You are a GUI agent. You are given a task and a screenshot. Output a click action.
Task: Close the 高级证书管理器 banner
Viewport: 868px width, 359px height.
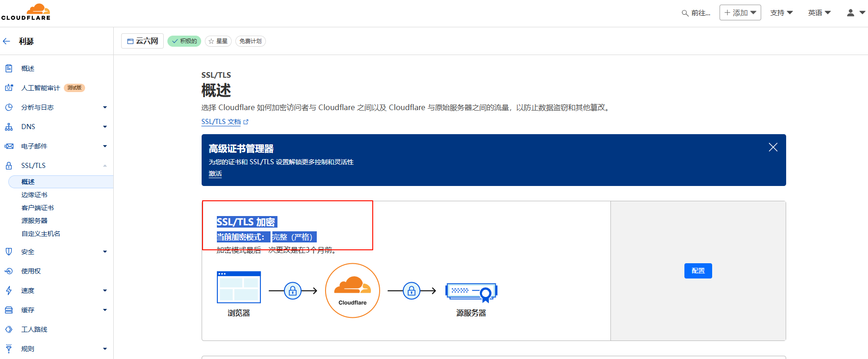(773, 147)
